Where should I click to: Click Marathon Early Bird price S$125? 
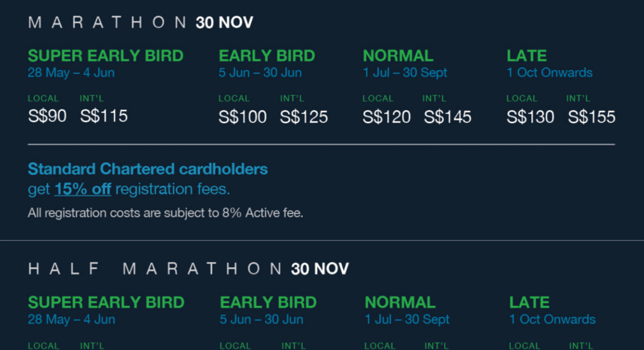304,117
